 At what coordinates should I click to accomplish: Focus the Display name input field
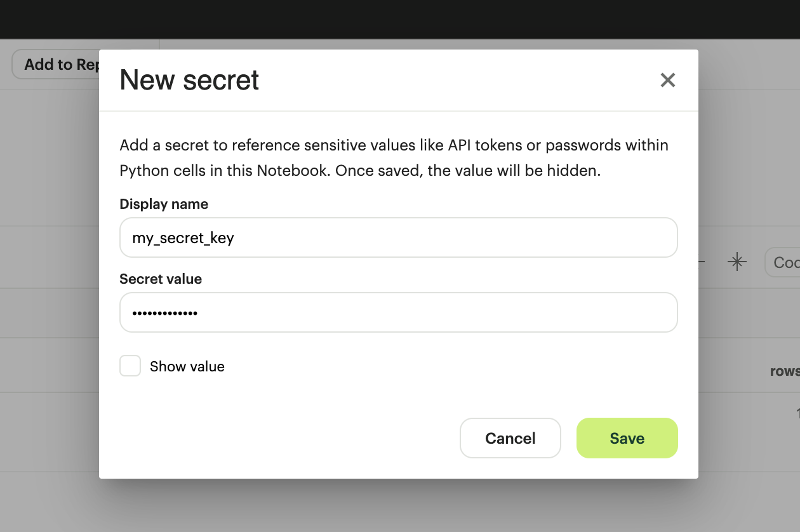398,238
